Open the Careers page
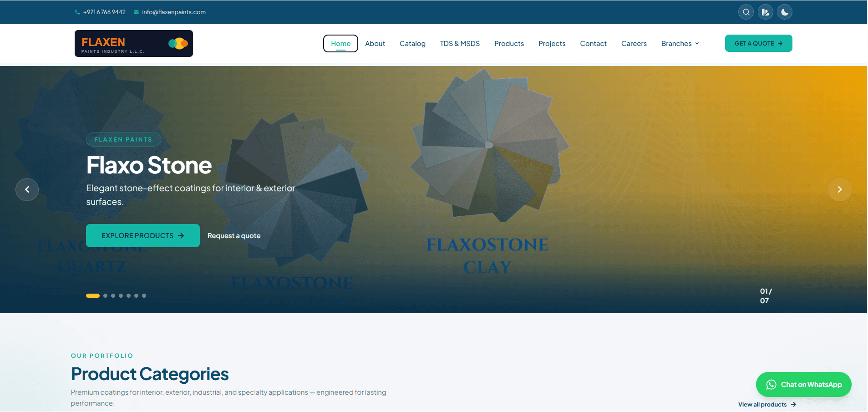Viewport: 868px width, 412px height. [x=634, y=44]
